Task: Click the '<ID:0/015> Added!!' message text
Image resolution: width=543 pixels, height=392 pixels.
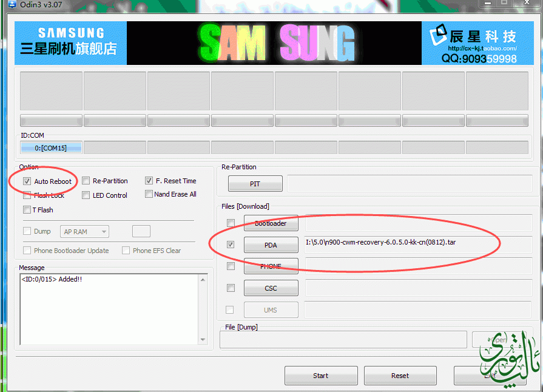Action: coord(52,279)
